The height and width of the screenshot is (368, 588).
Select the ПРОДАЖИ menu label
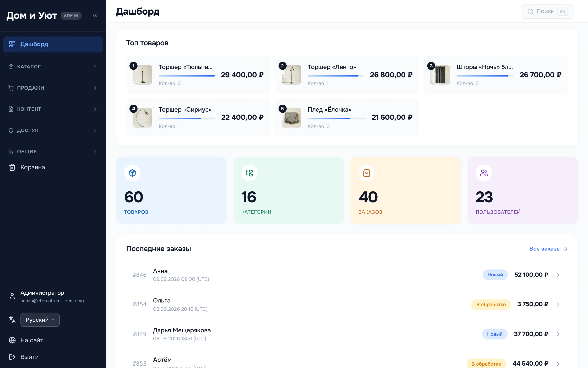[x=31, y=88]
